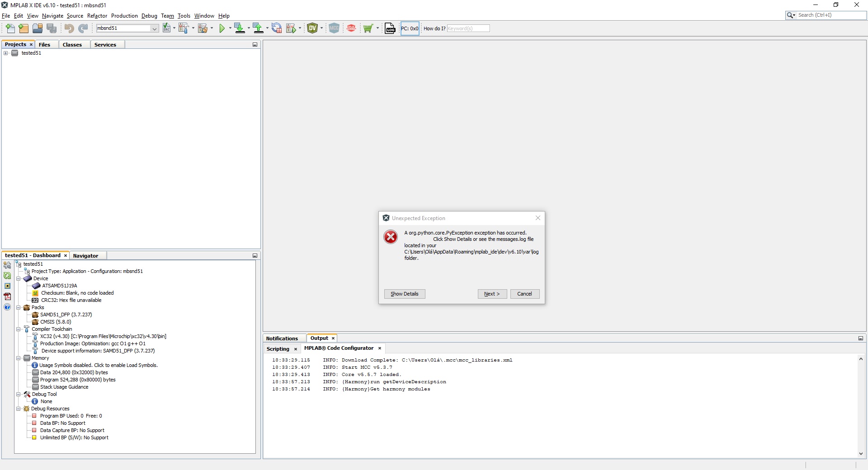This screenshot has height=470, width=868.
Task: Click the dashboard refresh green arrows icon
Action: click(7, 276)
